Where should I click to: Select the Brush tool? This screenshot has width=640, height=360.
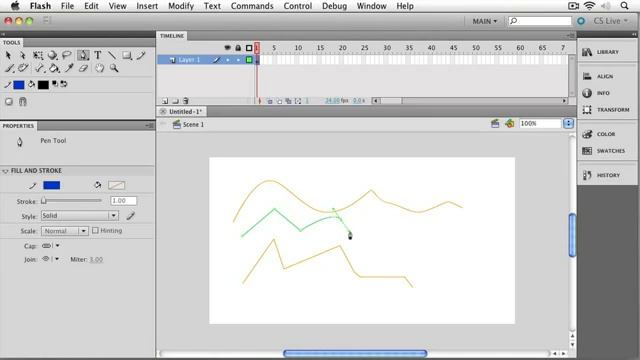(9, 68)
